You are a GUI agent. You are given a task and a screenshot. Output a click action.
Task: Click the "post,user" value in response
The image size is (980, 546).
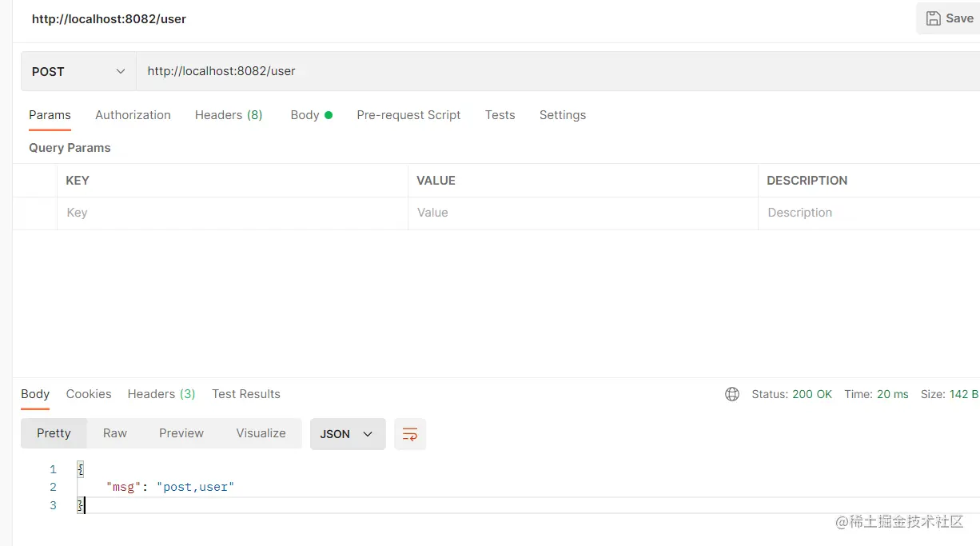coord(195,487)
